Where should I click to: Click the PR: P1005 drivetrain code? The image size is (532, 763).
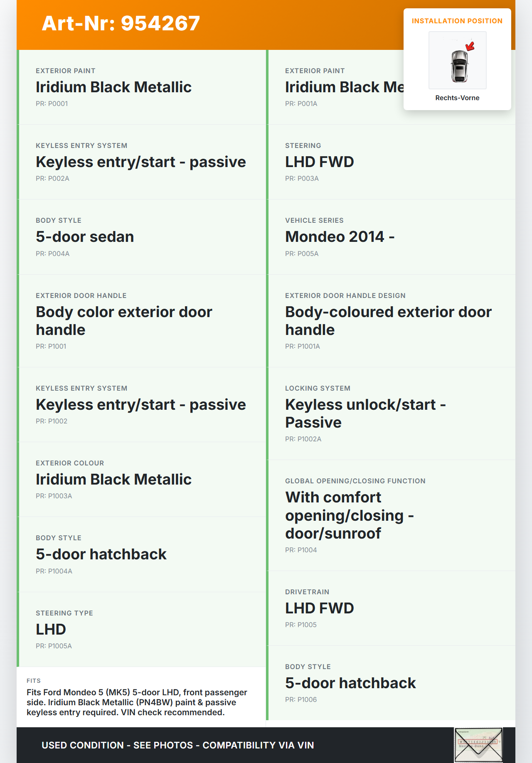pos(300,625)
